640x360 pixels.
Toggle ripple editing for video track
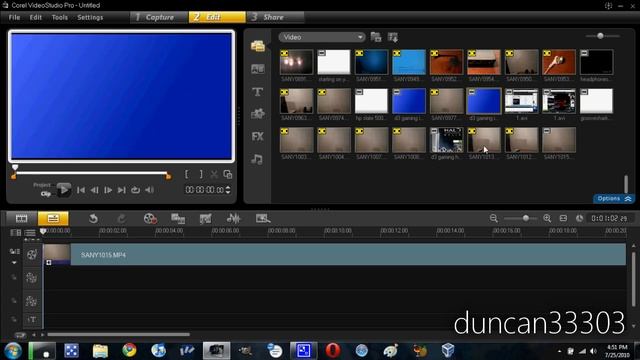[14, 251]
